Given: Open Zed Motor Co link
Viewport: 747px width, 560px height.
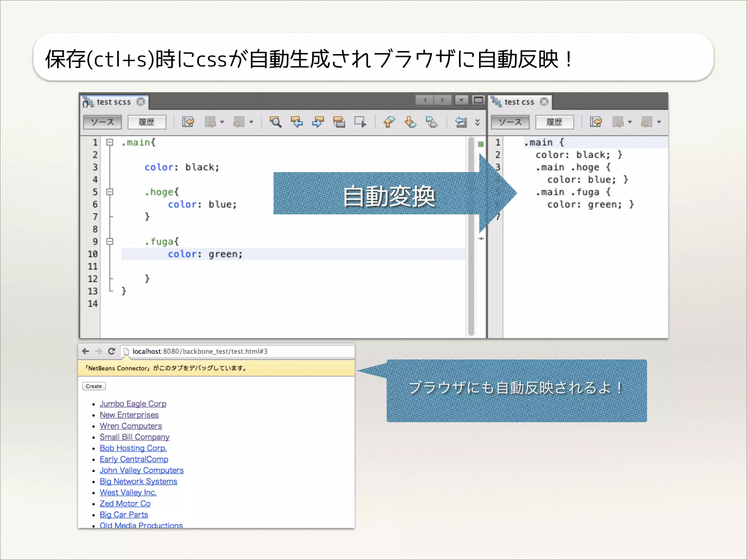Looking at the screenshot, I should pyautogui.click(x=125, y=503).
